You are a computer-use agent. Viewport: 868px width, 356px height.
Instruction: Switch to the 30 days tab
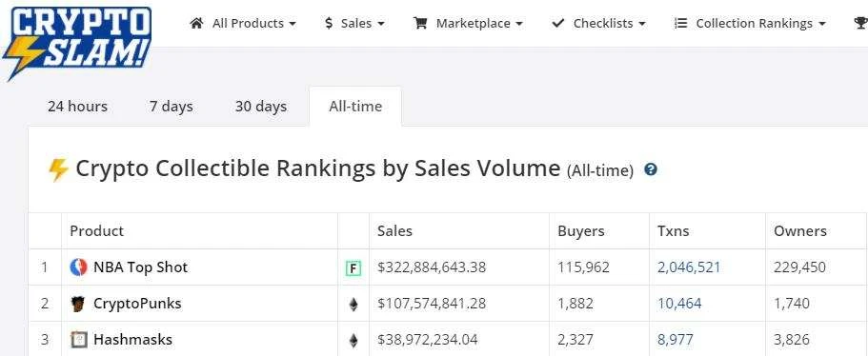[x=261, y=107]
